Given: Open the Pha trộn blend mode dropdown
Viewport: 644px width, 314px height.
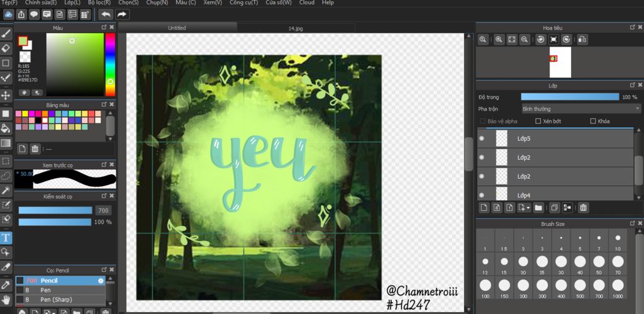Looking at the screenshot, I should point(580,109).
